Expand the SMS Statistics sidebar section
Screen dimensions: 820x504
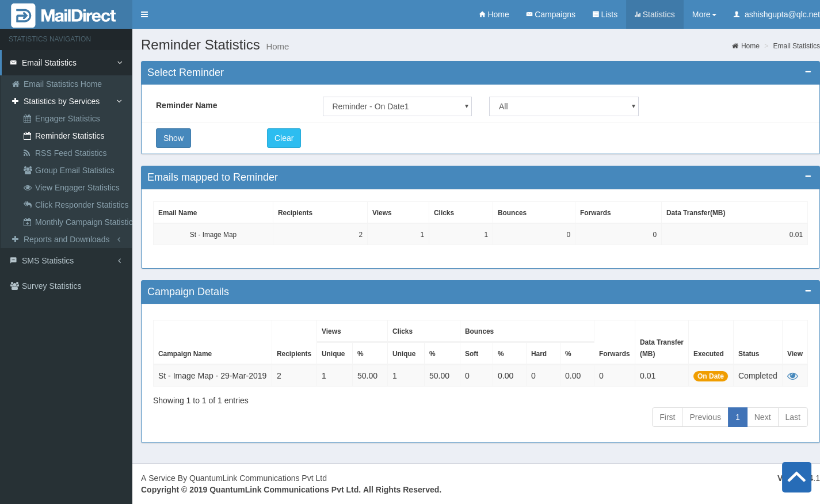[x=66, y=261]
